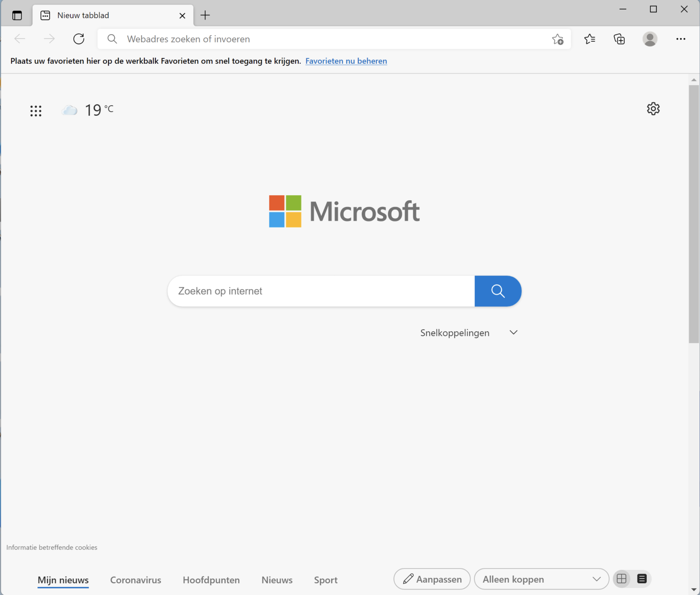Maximize the browser window
Screen dimensions: 700x595
pyautogui.click(x=654, y=9)
